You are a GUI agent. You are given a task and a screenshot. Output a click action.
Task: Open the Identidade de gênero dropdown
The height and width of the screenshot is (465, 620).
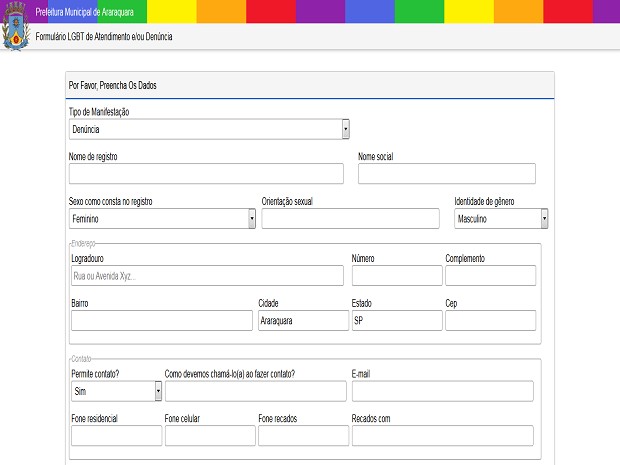500,218
